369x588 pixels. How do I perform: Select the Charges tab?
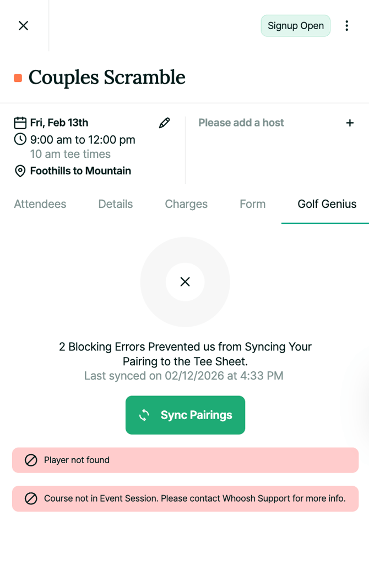point(186,204)
